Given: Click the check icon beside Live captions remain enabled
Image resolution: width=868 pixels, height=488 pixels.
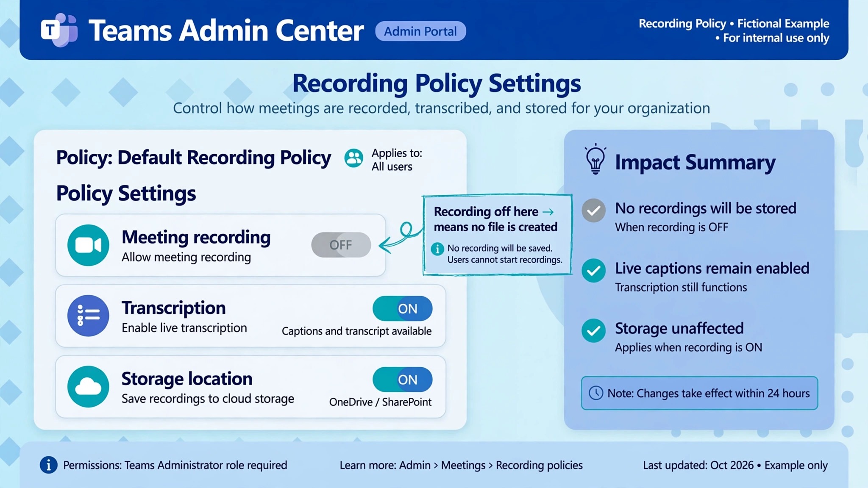Looking at the screenshot, I should click(x=593, y=271).
